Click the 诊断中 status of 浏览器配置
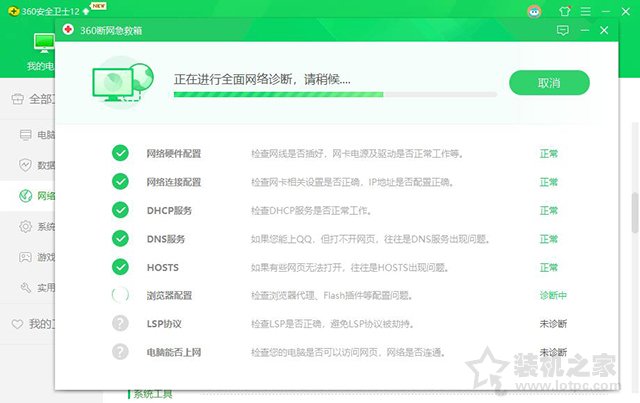The image size is (640, 403). pos(553,295)
